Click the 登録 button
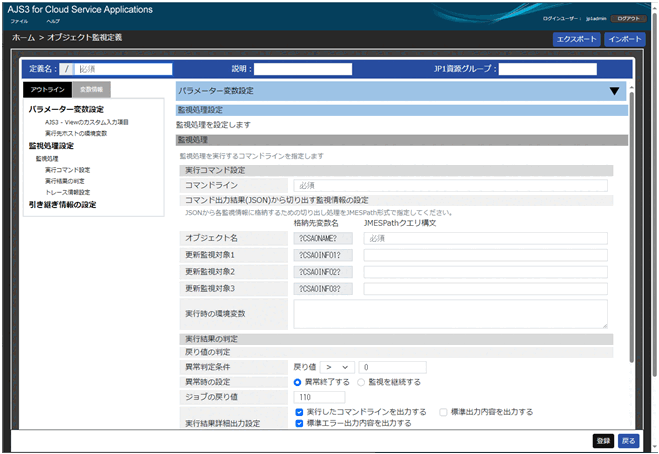 [602, 440]
